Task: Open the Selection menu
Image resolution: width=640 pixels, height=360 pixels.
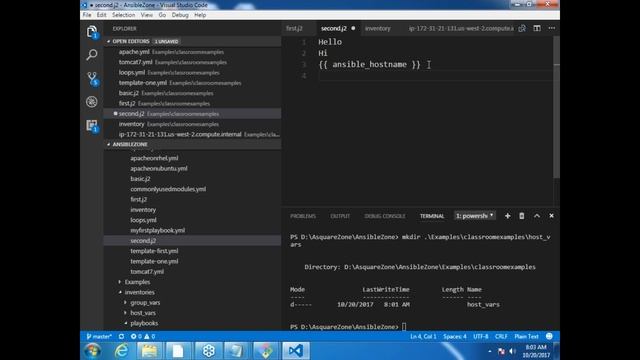Action: (x=123, y=15)
